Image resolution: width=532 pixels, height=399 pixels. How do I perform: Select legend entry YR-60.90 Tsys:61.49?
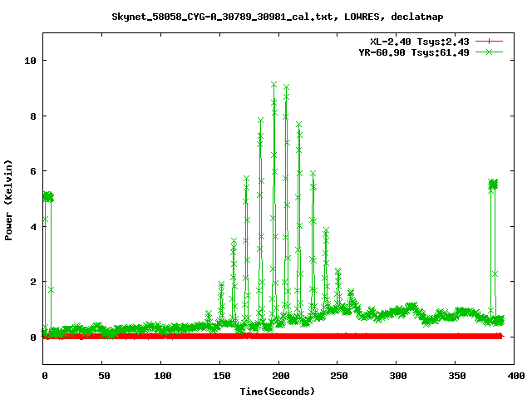tap(414, 52)
